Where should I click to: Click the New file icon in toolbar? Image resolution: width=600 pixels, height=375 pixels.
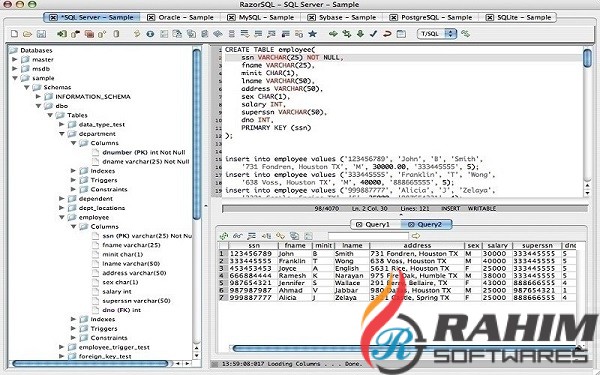[14, 34]
